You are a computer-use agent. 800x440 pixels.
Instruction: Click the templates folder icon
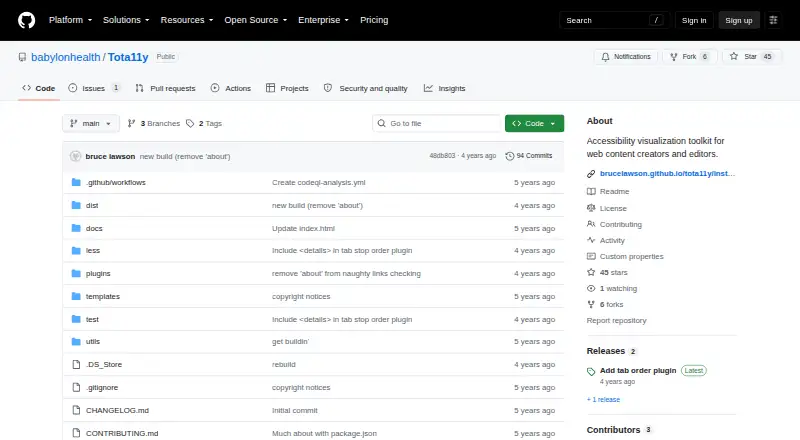76,296
